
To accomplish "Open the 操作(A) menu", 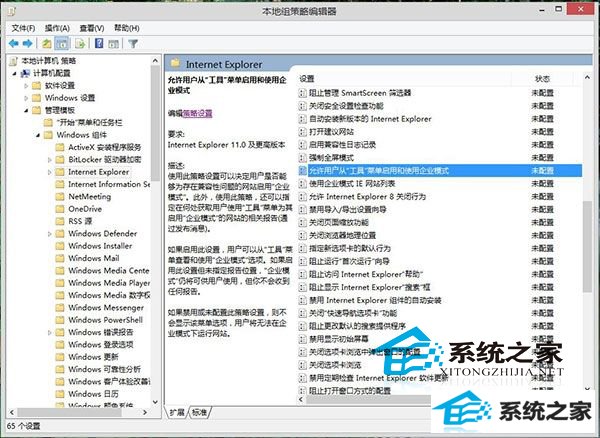I will pos(57,28).
